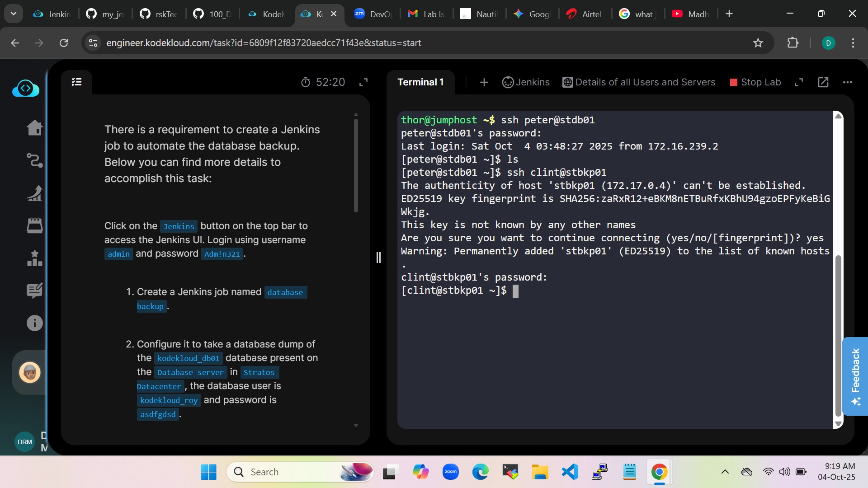Add a new terminal with plus icon

click(x=484, y=82)
